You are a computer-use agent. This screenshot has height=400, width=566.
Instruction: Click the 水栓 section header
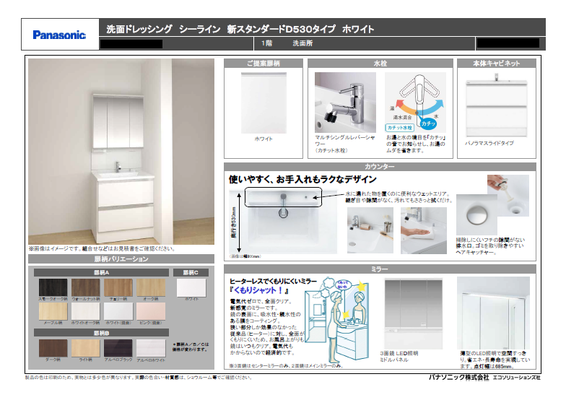pyautogui.click(x=380, y=64)
